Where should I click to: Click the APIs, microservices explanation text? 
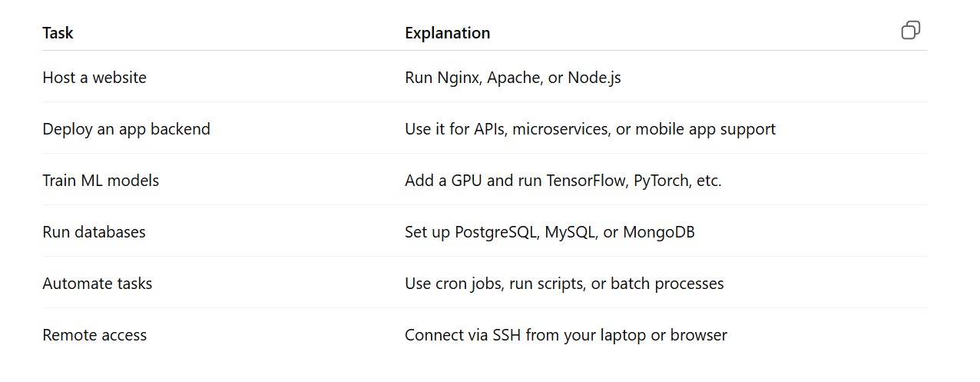tap(590, 129)
